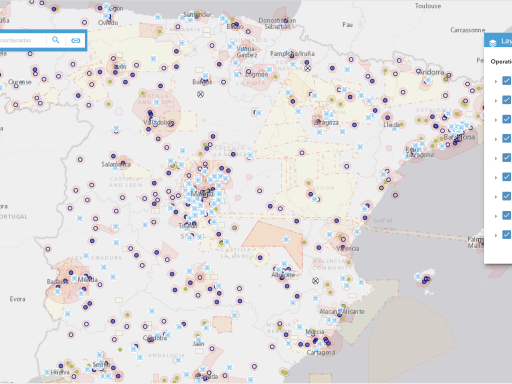The width and height of the screenshot is (512, 384).
Task: Select the crossed-circle marker east of Albacete
Action: click(x=315, y=281)
